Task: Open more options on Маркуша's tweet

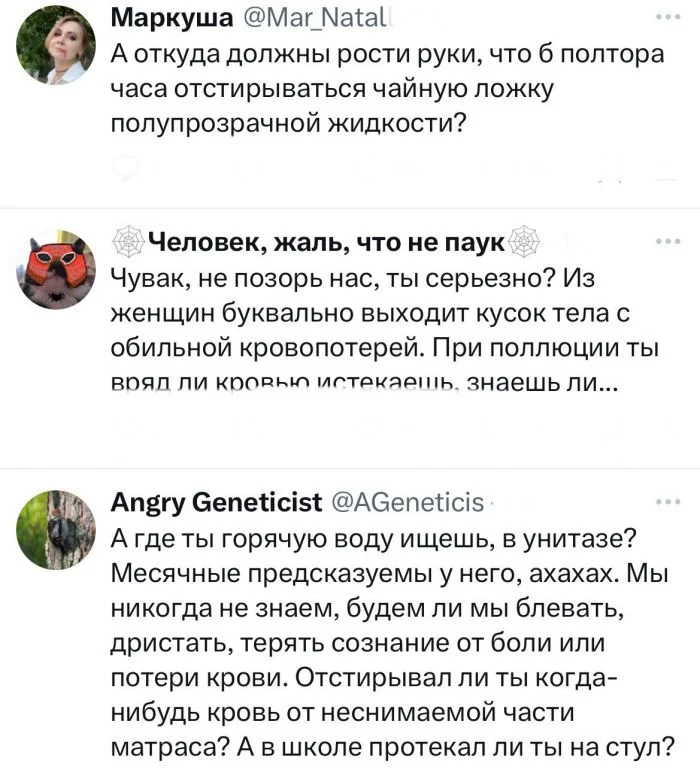Action: click(x=662, y=17)
